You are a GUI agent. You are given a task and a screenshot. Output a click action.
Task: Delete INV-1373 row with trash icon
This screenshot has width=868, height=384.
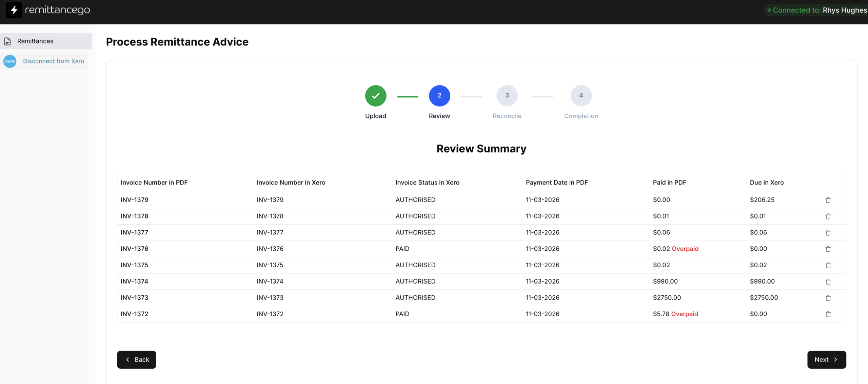pyautogui.click(x=828, y=298)
